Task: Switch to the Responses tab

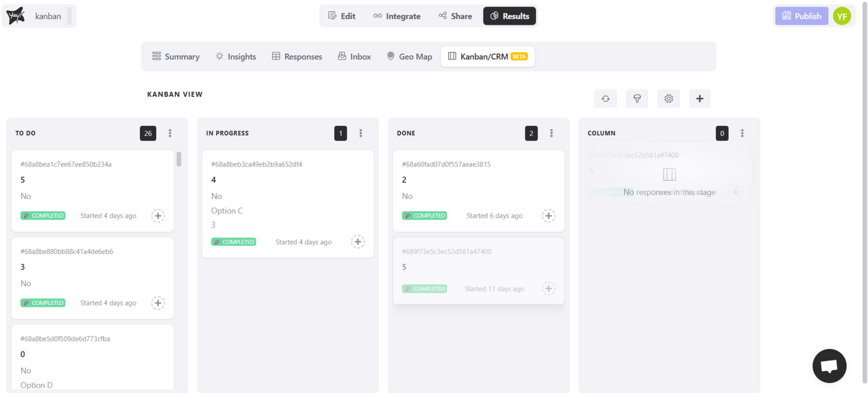Action: pyautogui.click(x=297, y=56)
